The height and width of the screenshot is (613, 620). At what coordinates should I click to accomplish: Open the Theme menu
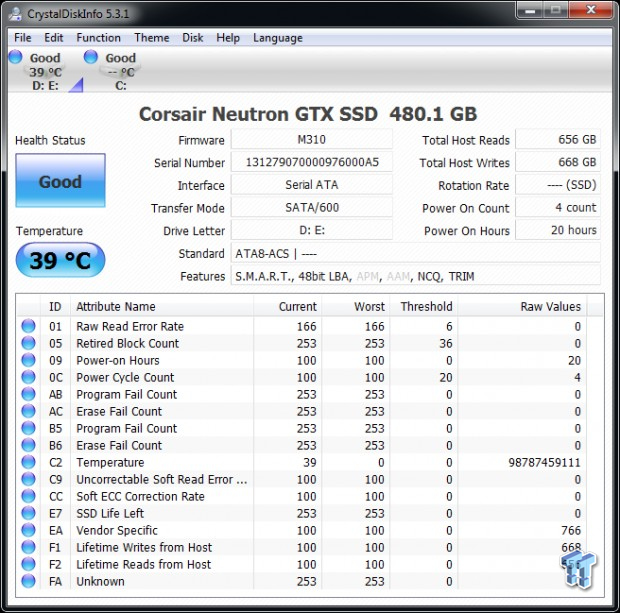point(151,38)
